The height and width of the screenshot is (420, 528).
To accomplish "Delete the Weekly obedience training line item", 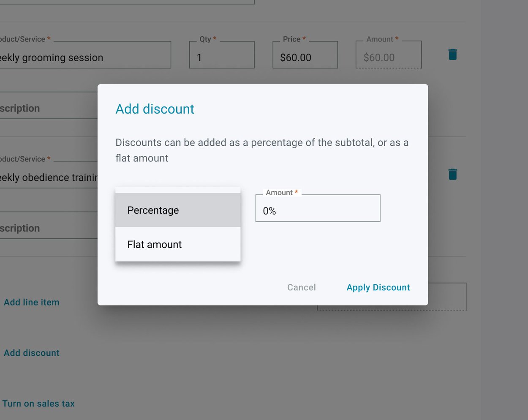I will (452, 174).
